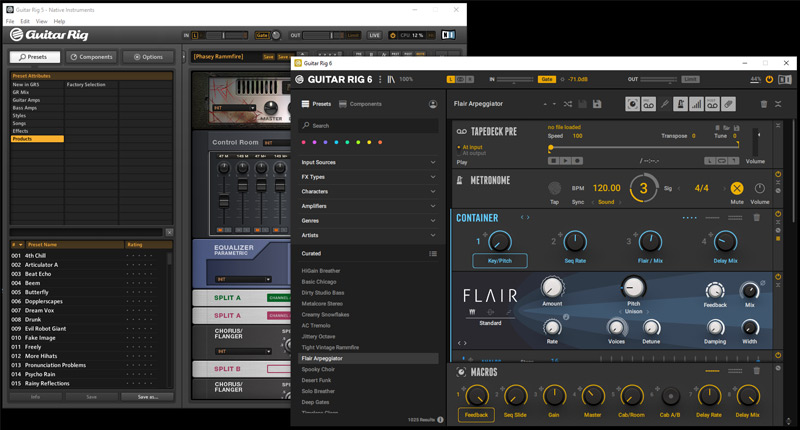Switch to Components tab in Guitar Rig 6
The width and height of the screenshot is (800, 430).
click(360, 104)
